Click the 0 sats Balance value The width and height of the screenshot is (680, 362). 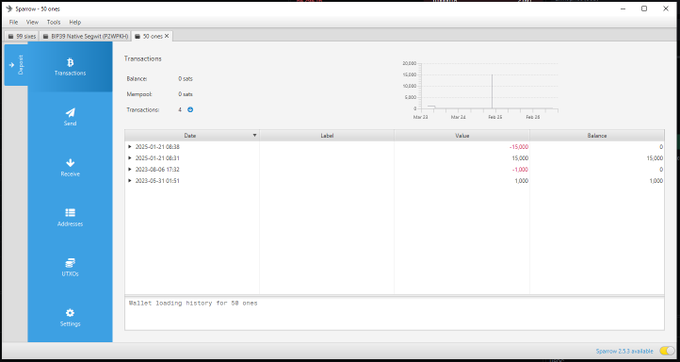click(185, 79)
